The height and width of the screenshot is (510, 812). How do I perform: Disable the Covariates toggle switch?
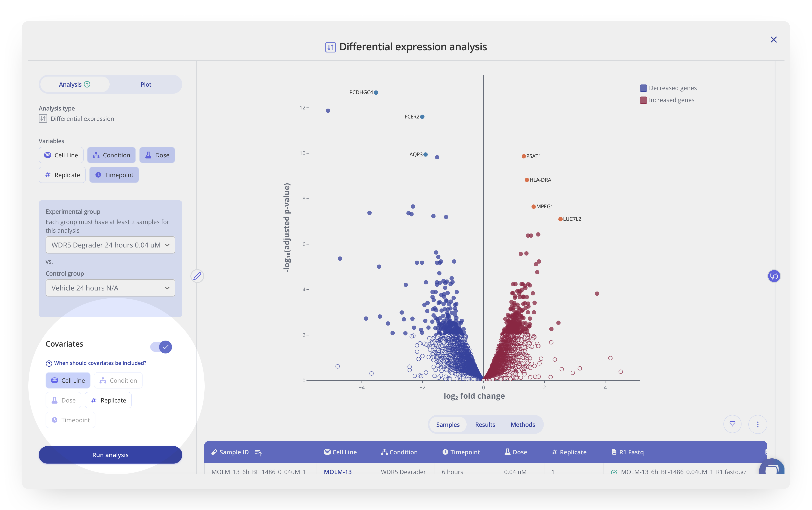(x=161, y=347)
